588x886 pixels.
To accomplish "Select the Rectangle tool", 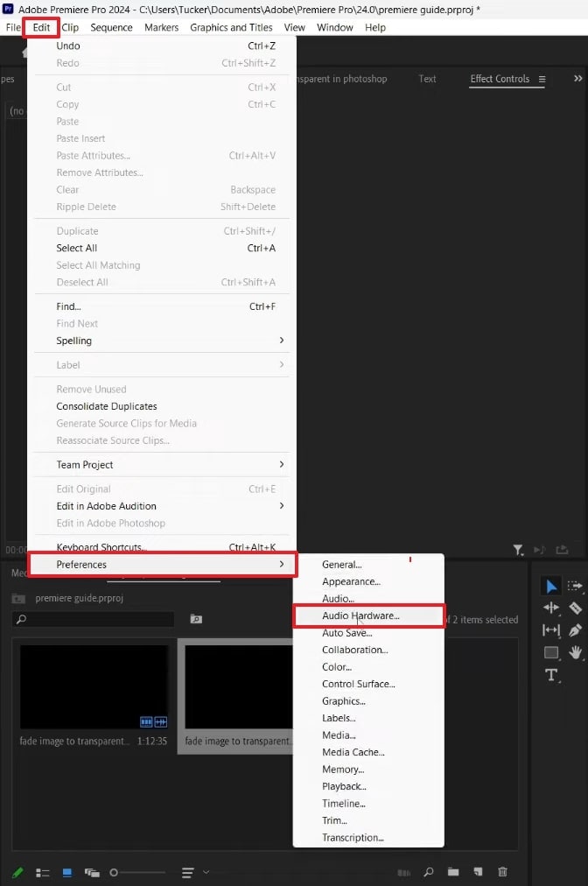I will coord(551,652).
